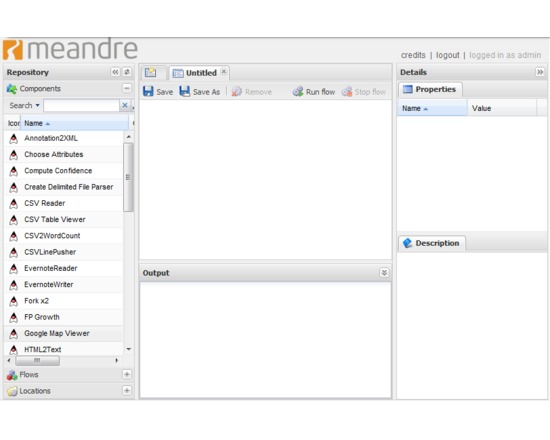
Task: Open the Description tab
Action: pyautogui.click(x=432, y=243)
